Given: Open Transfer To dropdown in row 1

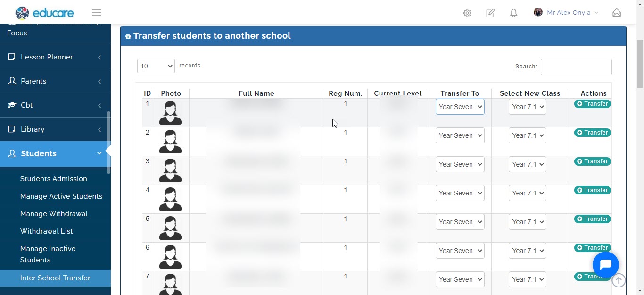Looking at the screenshot, I should click(x=460, y=107).
